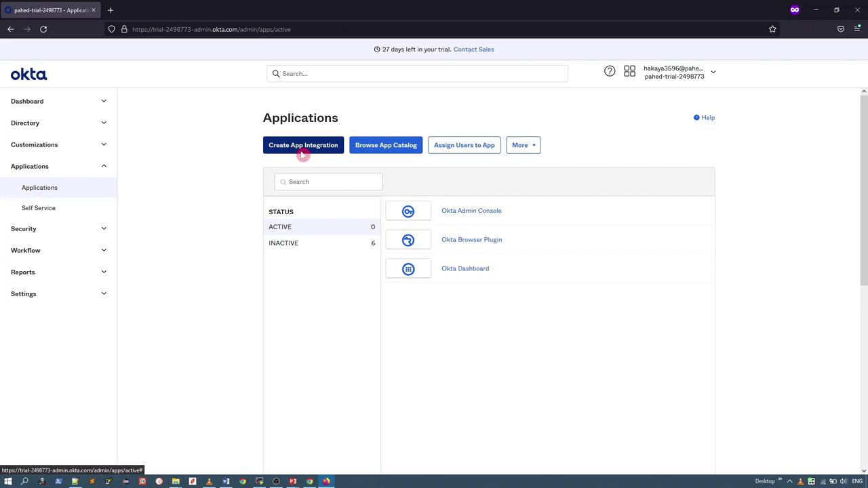Reload the page with the refresh icon
The image size is (868, 488).
(43, 29)
